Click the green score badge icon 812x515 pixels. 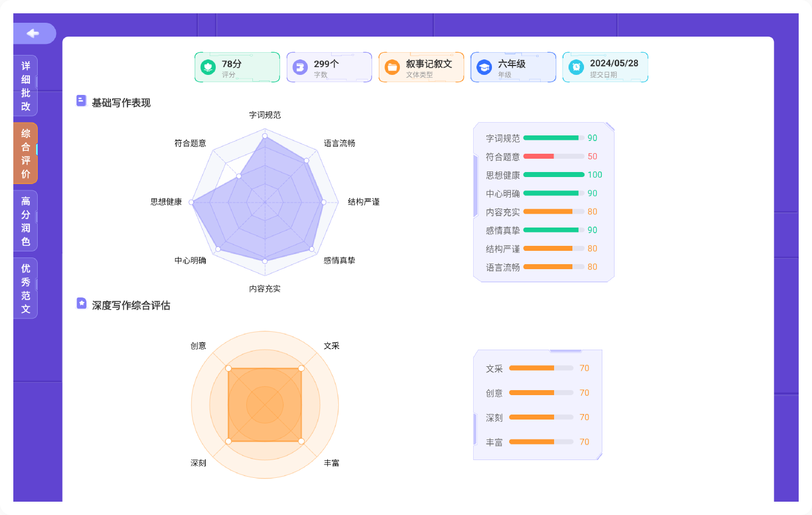[208, 67]
